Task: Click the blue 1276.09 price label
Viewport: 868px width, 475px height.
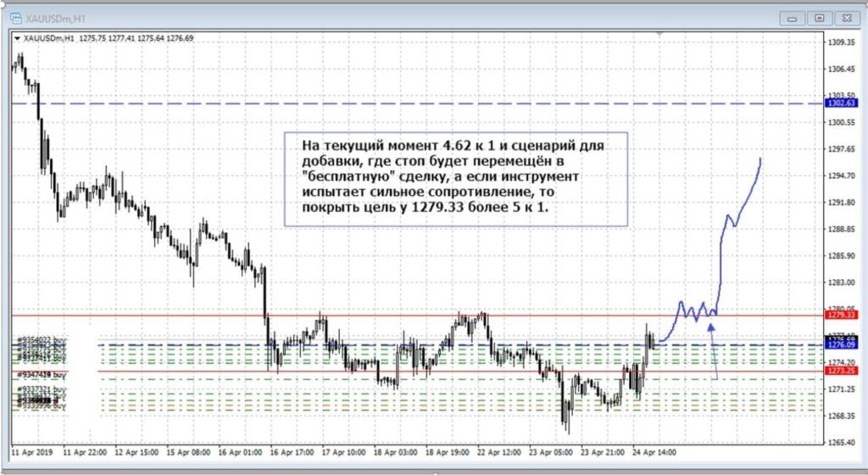Action: point(840,344)
